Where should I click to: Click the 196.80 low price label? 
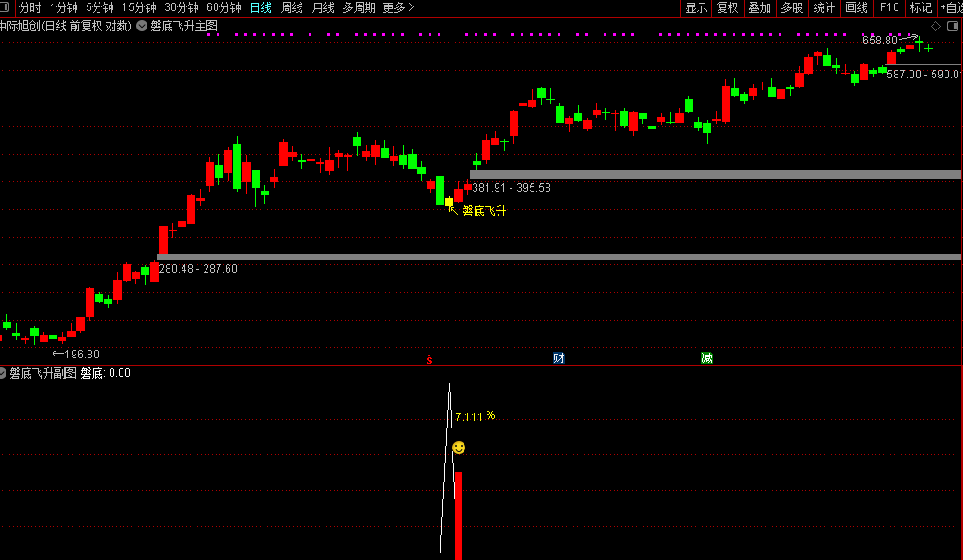click(82, 355)
